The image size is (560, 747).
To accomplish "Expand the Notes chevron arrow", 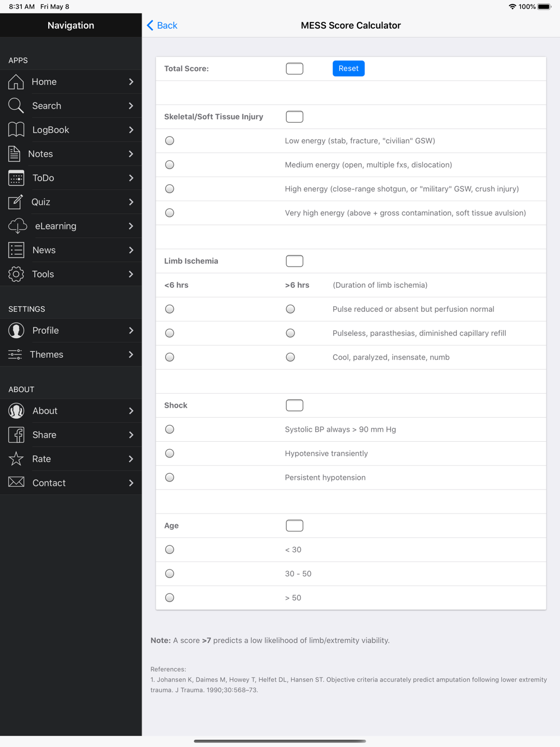I will pyautogui.click(x=131, y=154).
